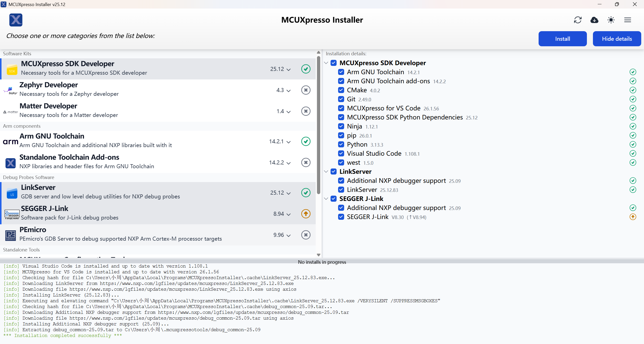Screen dimensions: 644x344
Task: Collapse MCUXpresso SDK Developer details tree
Action: [326, 63]
